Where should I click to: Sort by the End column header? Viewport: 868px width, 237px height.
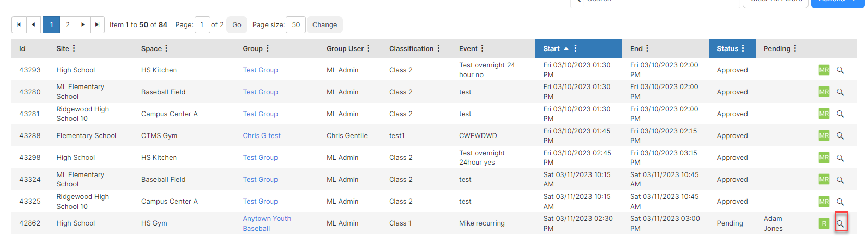click(636, 48)
